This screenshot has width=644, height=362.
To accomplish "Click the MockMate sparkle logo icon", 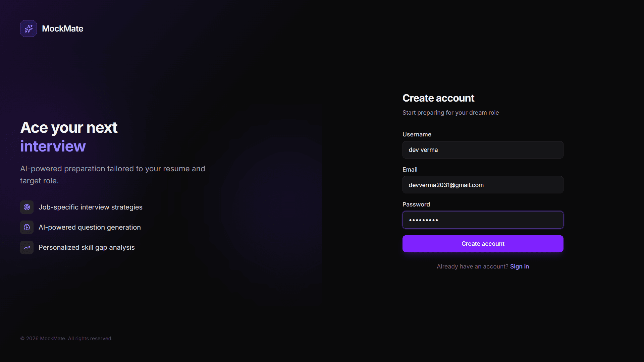I will [x=29, y=28].
